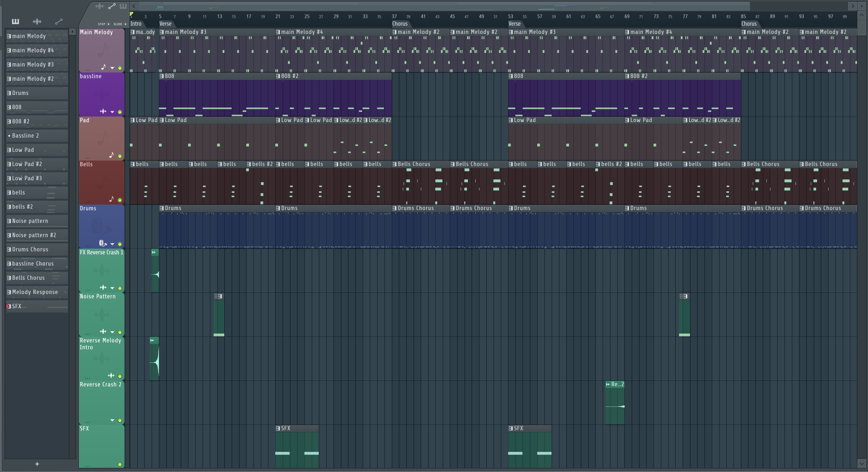
Task: Click piano keys icon in playlist header corner
Action: [x=123, y=6]
